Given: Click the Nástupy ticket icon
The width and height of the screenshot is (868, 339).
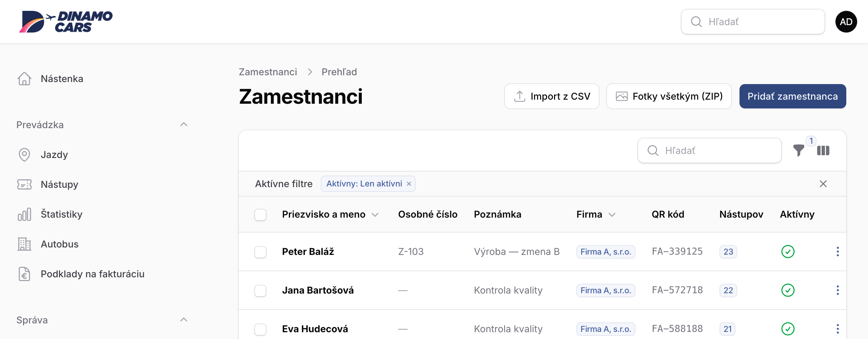Looking at the screenshot, I should [x=24, y=184].
